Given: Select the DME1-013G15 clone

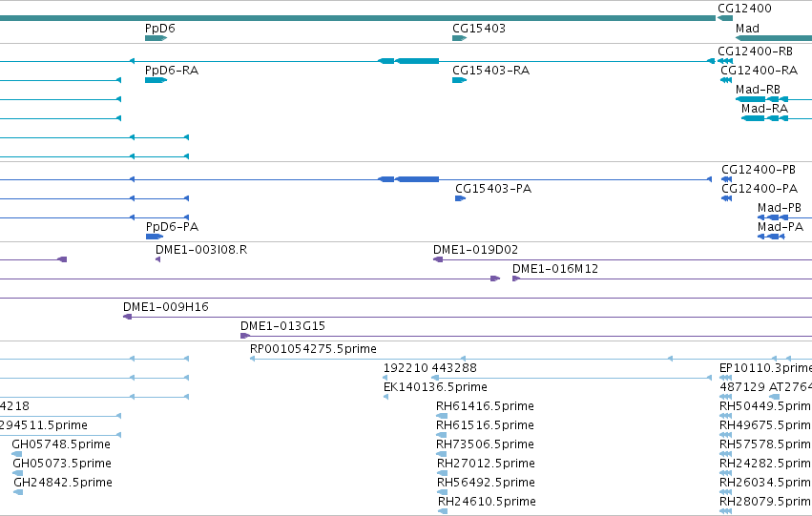Looking at the screenshot, I should coord(526,336).
